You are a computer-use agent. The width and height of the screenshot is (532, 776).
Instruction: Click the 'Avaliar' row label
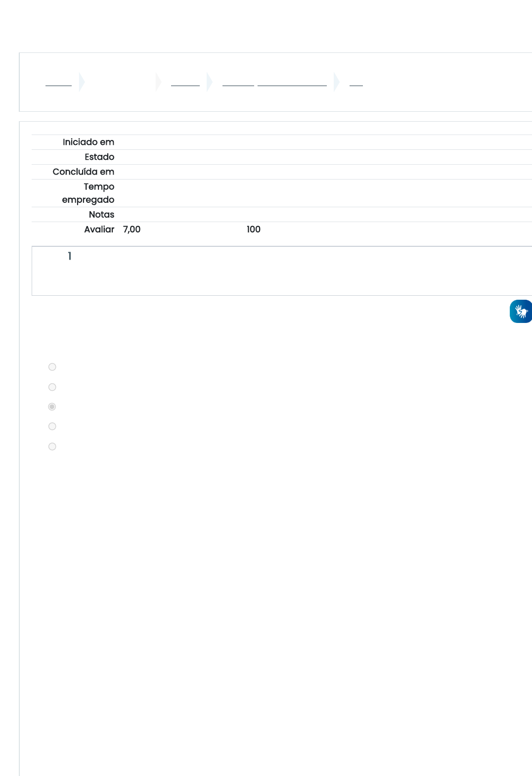pos(99,229)
